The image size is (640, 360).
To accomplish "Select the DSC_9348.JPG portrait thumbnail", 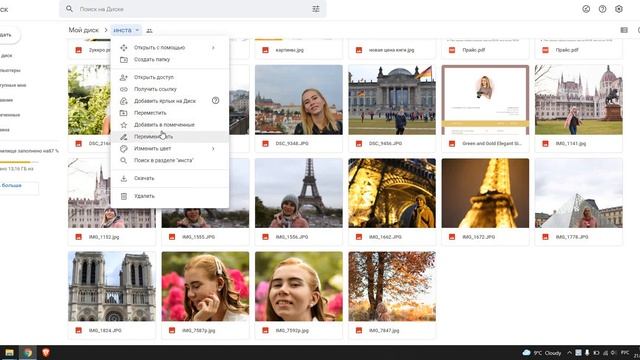I will coord(299,100).
